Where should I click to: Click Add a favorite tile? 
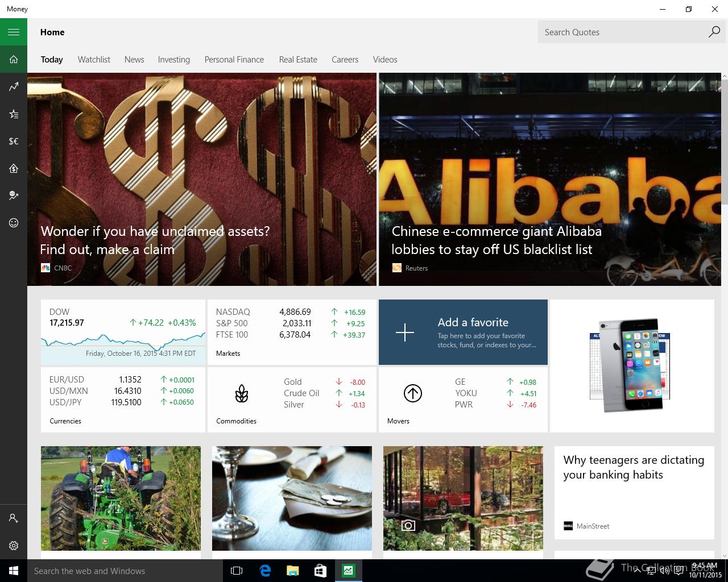(x=463, y=332)
